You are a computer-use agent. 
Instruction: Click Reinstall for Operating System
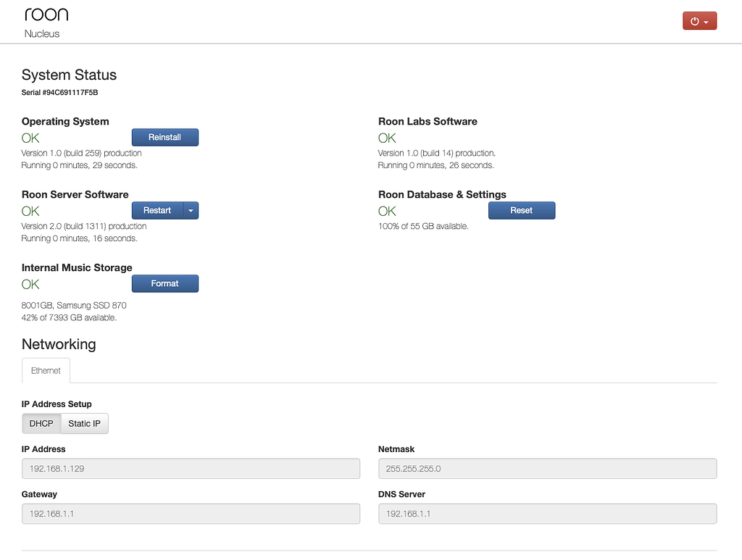coord(164,138)
